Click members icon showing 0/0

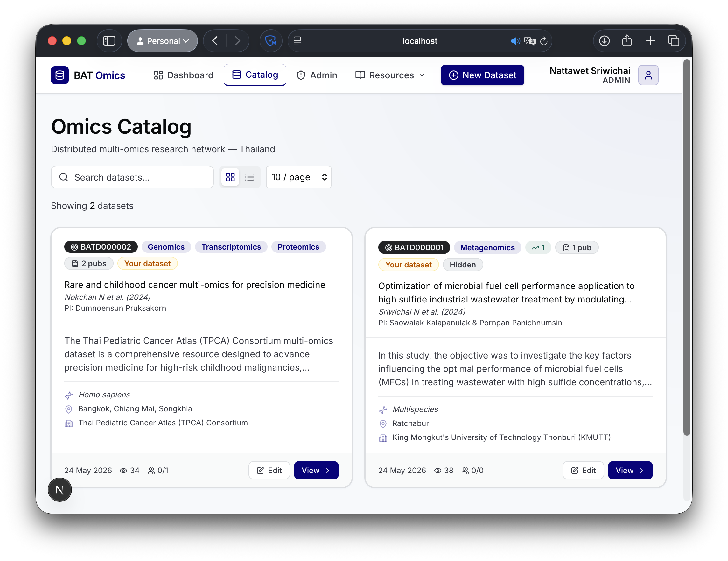(465, 470)
